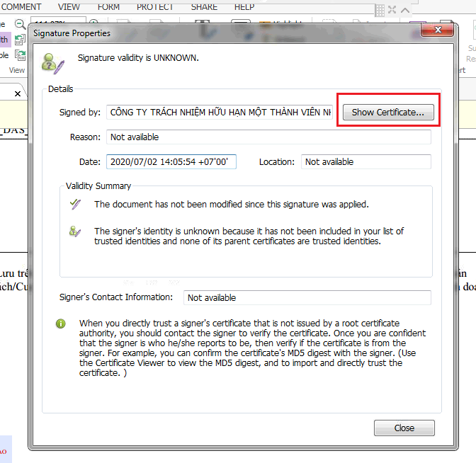476x463 pixels.
Task: Click the signer identity unknown icon
Action: (74, 232)
